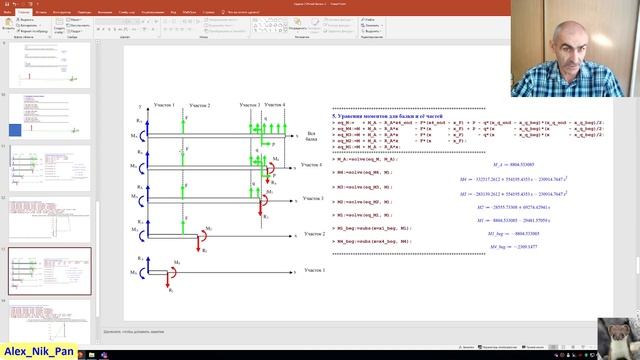Open the purple Teams taskbar icon
The height and width of the screenshot is (360, 640).
point(104,355)
